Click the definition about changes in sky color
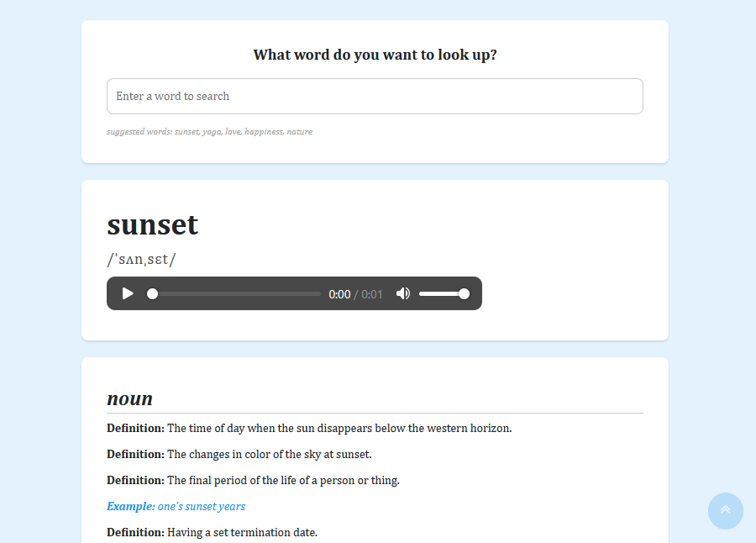Image resolution: width=756 pixels, height=543 pixels. (239, 454)
